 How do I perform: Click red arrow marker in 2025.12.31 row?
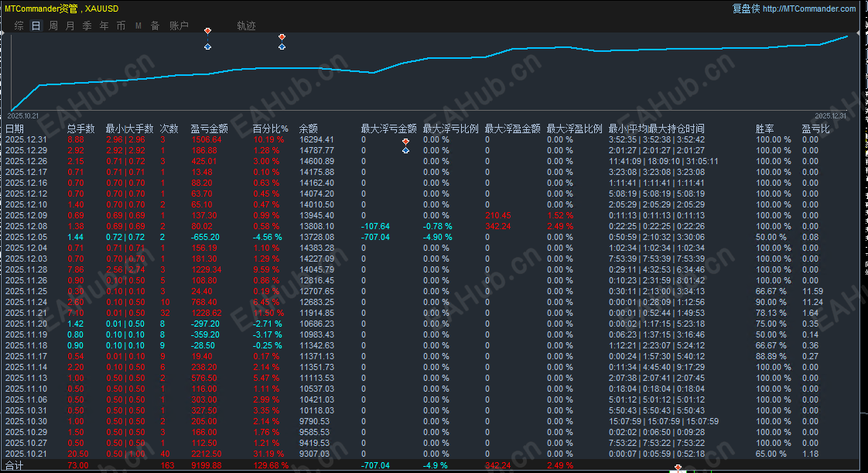coord(406,142)
